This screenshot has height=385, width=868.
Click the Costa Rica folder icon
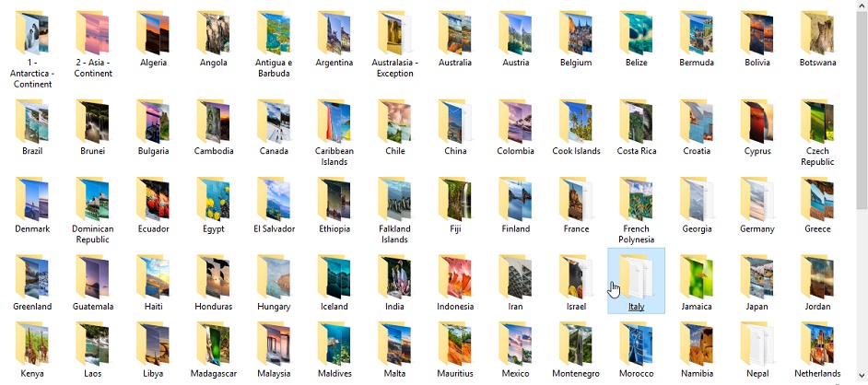[636, 122]
